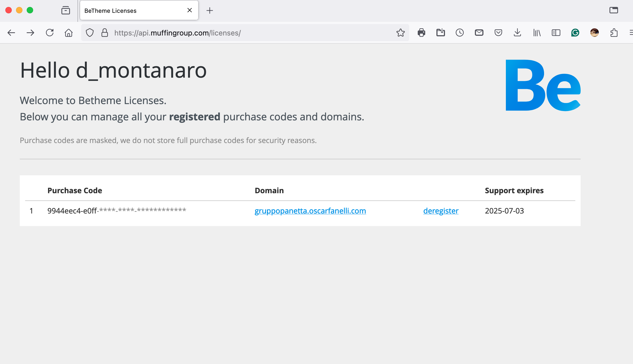The image size is (633, 364).
Task: Open the extensions puzzle icon
Action: point(614,33)
